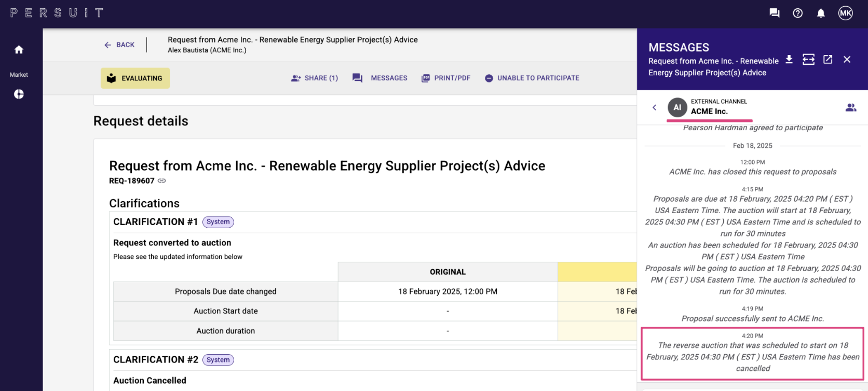
Task: Click the 'Feb 18, 2025' date divider label
Action: click(753, 146)
